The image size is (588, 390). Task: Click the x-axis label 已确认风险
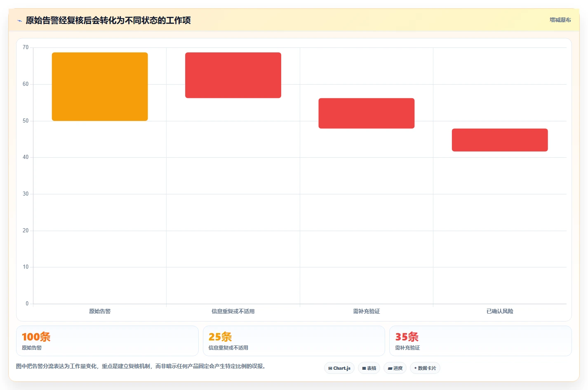point(500,311)
